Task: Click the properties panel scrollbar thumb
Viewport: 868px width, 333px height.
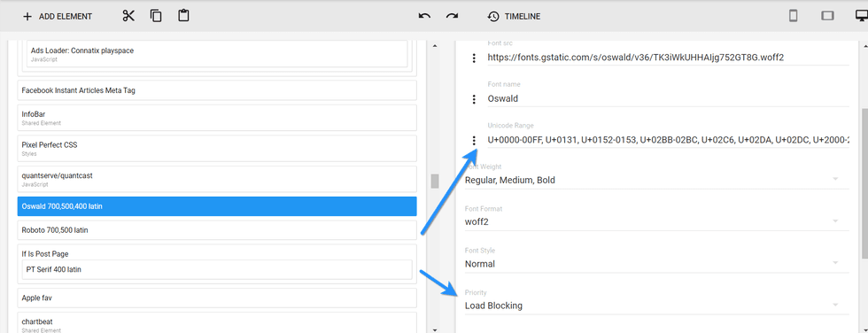Action: coord(864,183)
